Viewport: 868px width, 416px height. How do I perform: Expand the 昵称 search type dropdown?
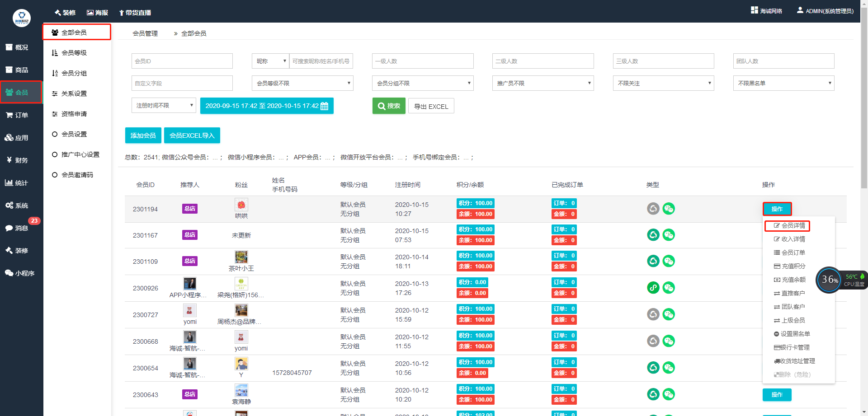(x=270, y=61)
